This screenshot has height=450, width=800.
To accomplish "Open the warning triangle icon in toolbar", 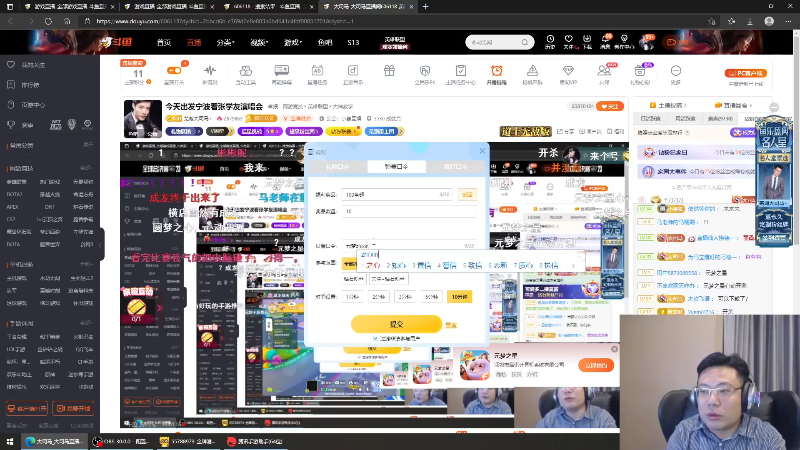I will point(532,71).
